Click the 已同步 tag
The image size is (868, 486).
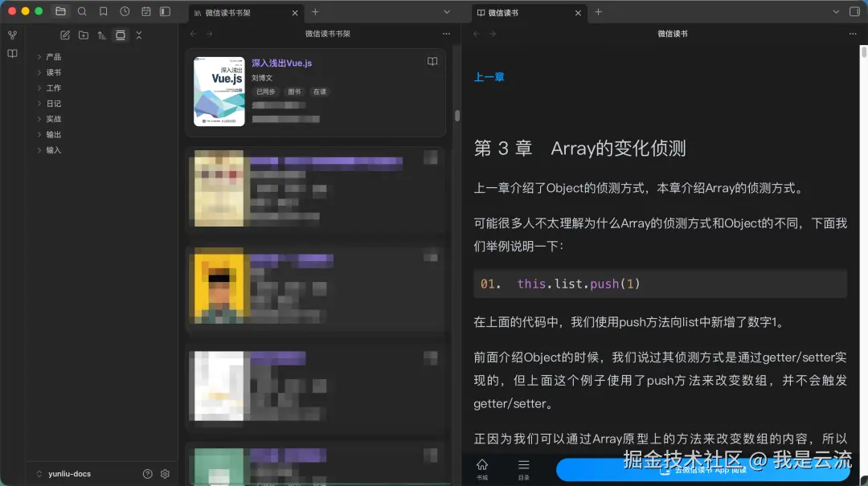tap(266, 92)
